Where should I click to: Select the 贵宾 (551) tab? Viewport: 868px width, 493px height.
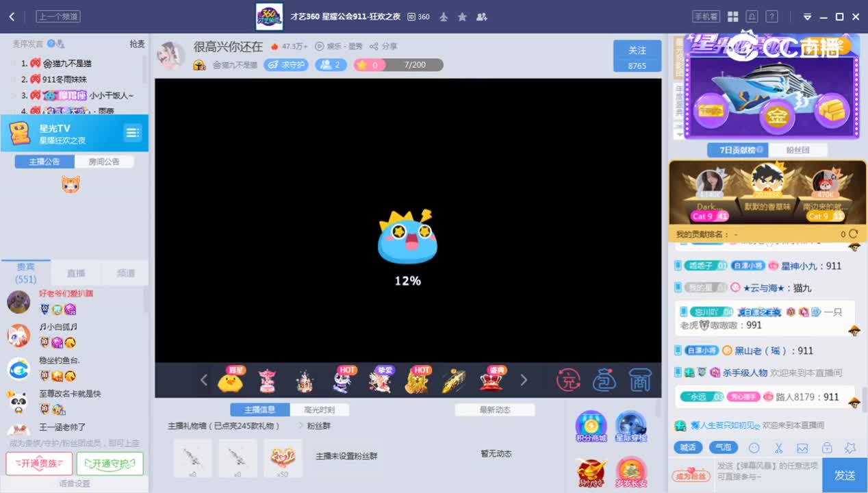(26, 273)
